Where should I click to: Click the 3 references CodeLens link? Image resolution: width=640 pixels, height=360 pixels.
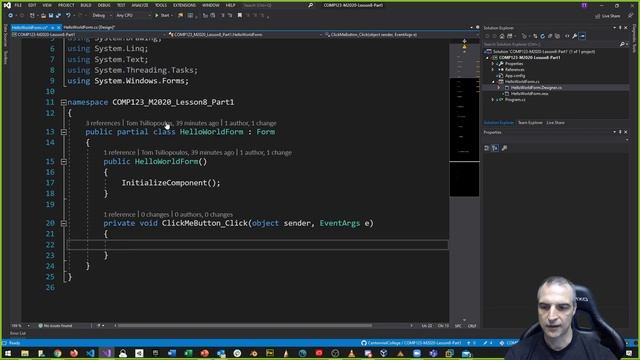[103, 123]
